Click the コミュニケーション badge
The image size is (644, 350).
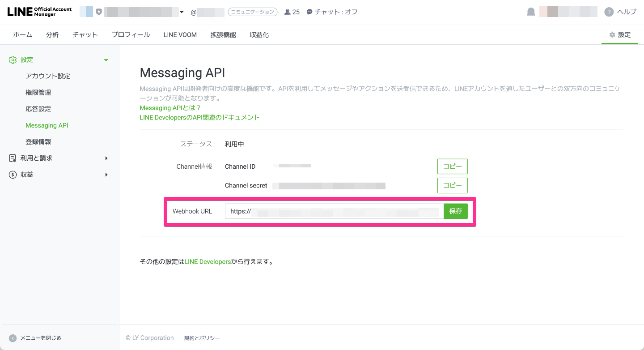point(253,12)
